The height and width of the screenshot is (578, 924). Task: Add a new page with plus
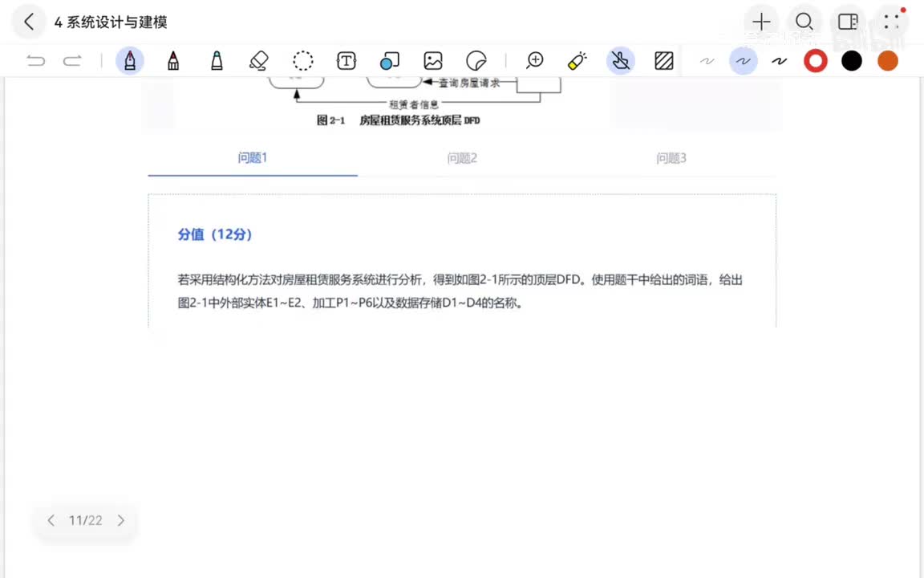[x=761, y=22]
